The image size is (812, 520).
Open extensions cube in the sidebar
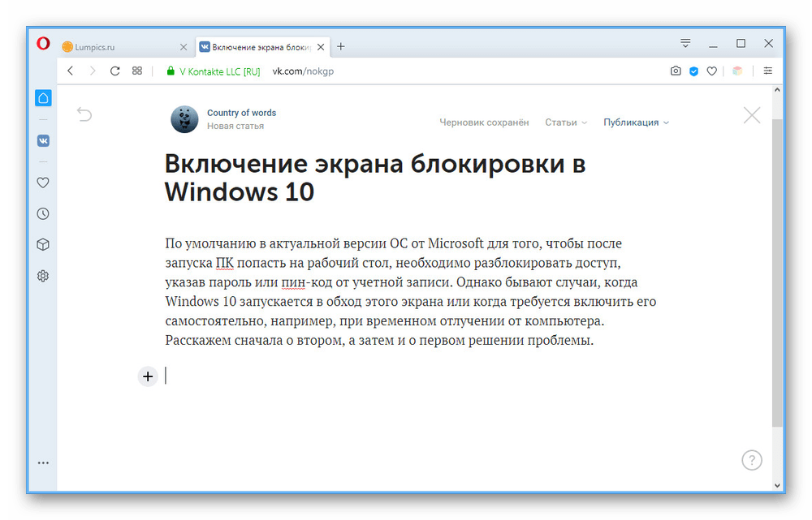pyautogui.click(x=44, y=245)
